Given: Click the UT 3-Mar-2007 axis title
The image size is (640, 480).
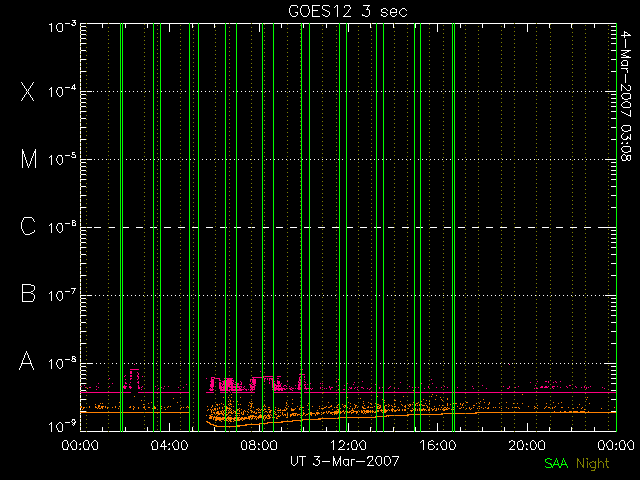Looking at the screenshot, I should point(344,461).
